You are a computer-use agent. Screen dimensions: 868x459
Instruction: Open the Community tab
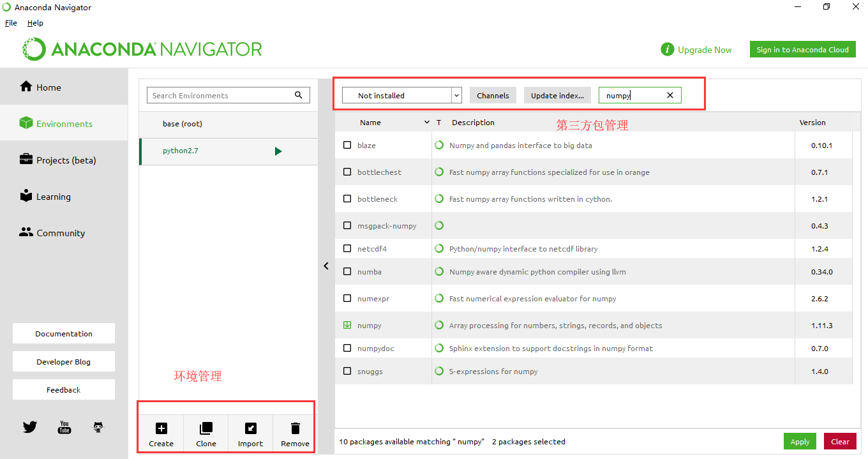coord(64,232)
